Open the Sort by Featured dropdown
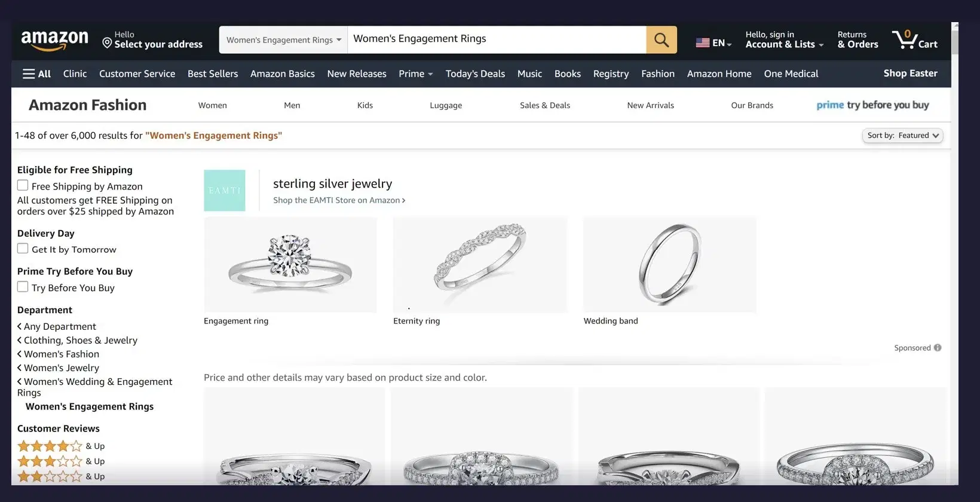 click(x=902, y=136)
